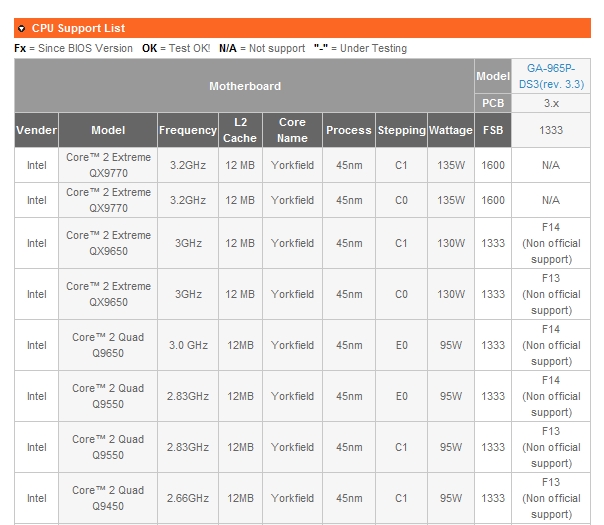The height and width of the screenshot is (525, 604).
Task: Click the PCB label cell
Action: click(x=493, y=103)
